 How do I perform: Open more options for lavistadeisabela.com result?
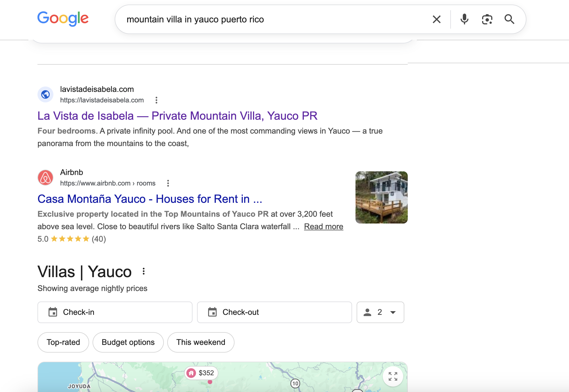[156, 100]
